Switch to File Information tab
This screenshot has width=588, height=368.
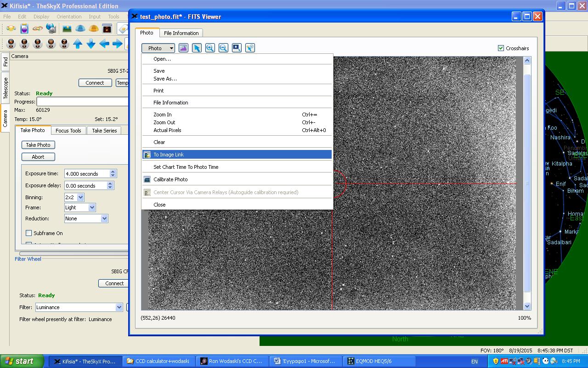point(181,33)
